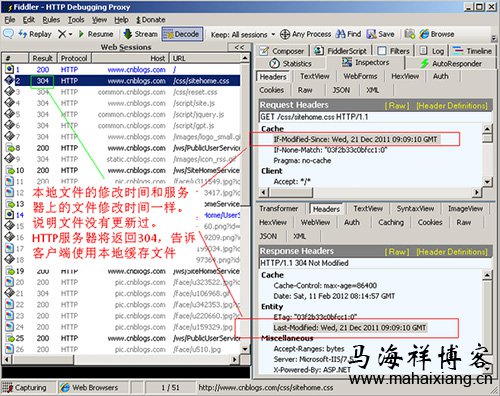Toggle the Capturing status indicator
This screenshot has height=396, width=500.
[24, 388]
